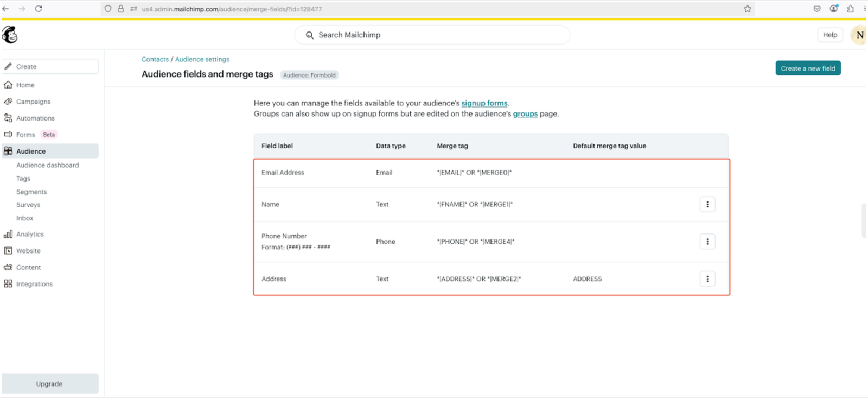Select Audience in the sidebar
The height and width of the screenshot is (398, 868).
(50, 151)
